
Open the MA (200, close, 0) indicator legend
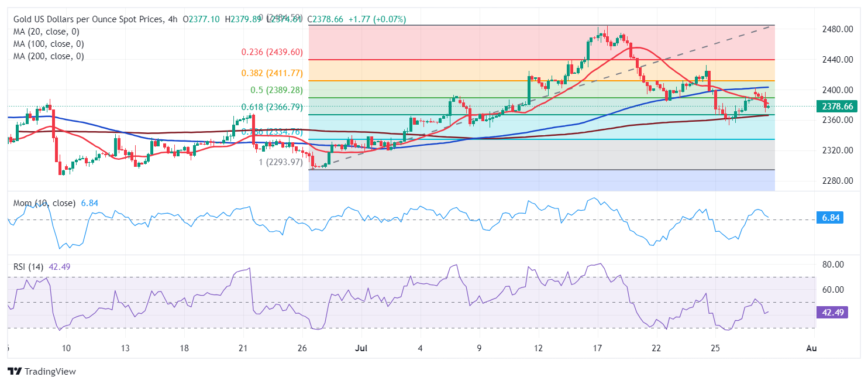click(49, 56)
